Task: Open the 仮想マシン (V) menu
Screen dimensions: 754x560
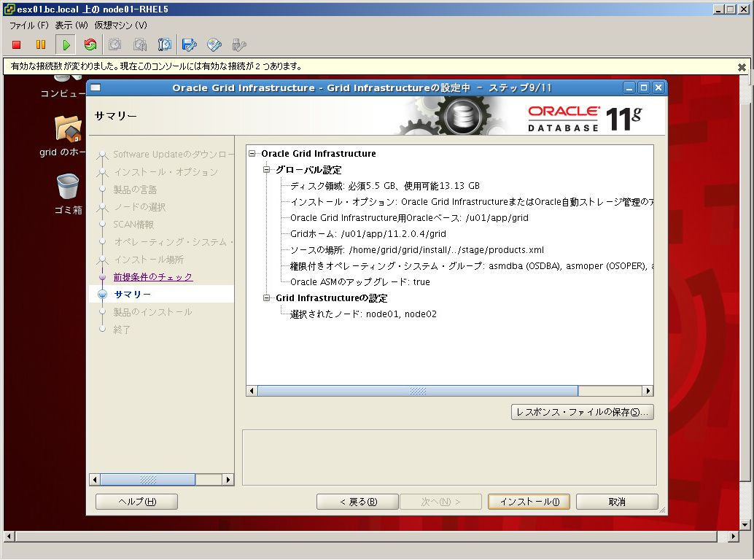Action: click(x=121, y=25)
